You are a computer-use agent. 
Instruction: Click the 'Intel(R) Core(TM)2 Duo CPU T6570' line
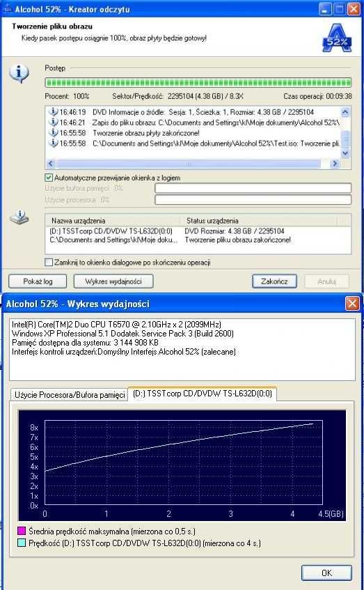pyautogui.click(x=116, y=325)
